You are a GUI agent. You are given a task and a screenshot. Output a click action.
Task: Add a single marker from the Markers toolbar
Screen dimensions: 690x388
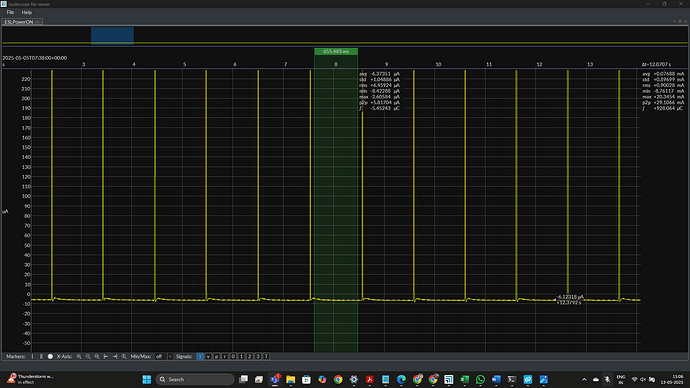(32, 356)
